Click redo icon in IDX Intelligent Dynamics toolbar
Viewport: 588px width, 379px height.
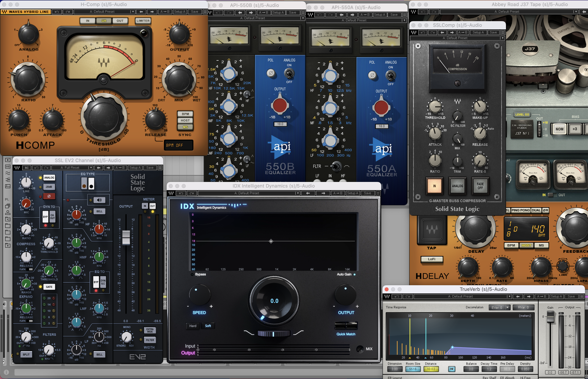coord(192,193)
